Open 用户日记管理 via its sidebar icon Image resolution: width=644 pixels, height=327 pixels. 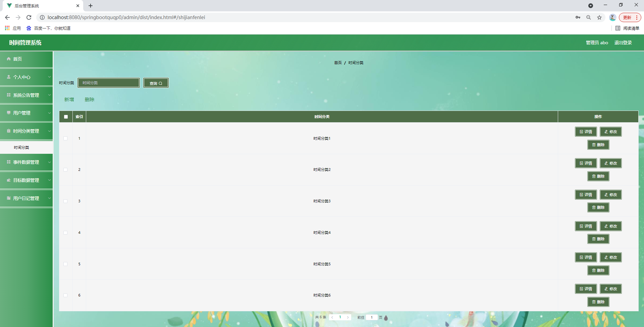click(8, 198)
